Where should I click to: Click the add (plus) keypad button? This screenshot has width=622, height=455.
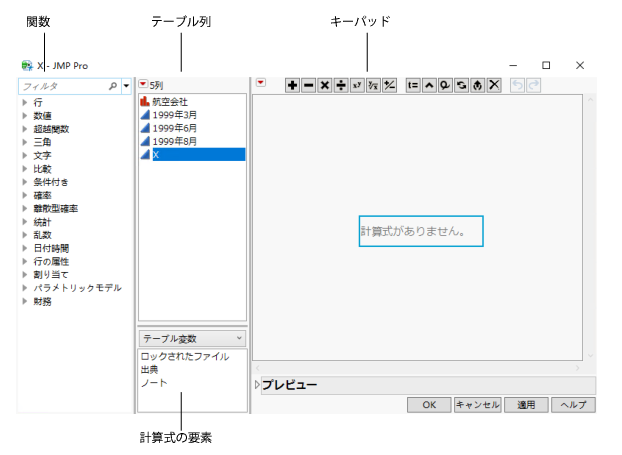click(x=292, y=86)
